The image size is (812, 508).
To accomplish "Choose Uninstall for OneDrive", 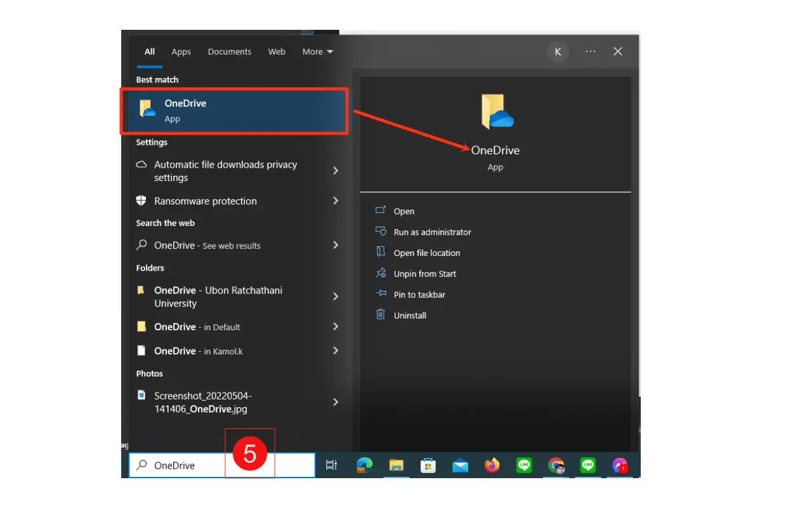I will point(410,315).
